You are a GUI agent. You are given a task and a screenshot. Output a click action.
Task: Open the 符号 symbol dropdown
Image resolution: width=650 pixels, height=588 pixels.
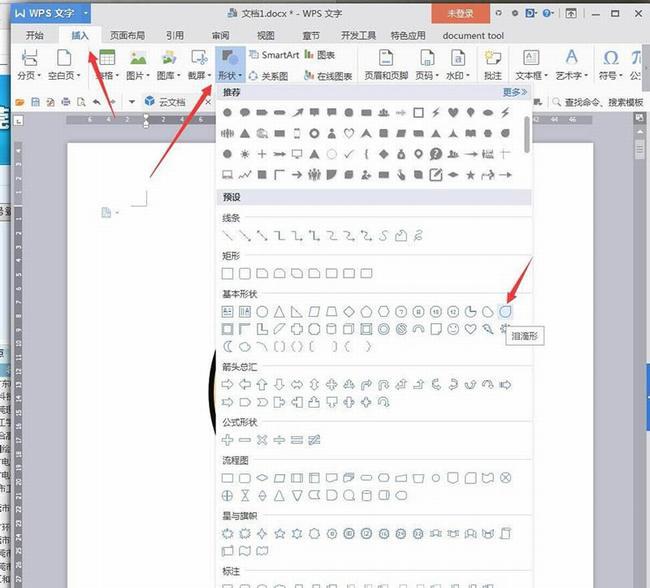coord(611,64)
